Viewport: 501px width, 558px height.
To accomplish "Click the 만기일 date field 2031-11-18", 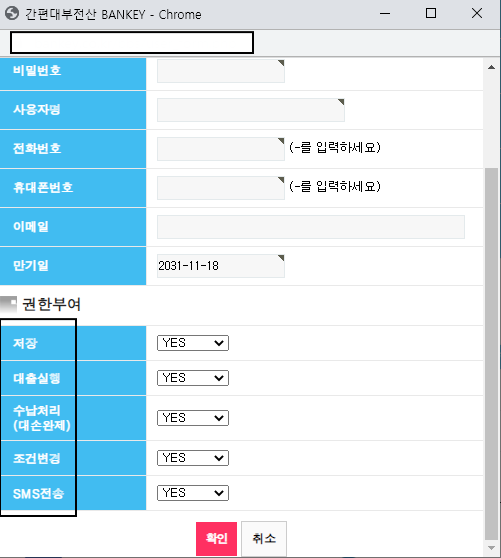I will pos(221,266).
